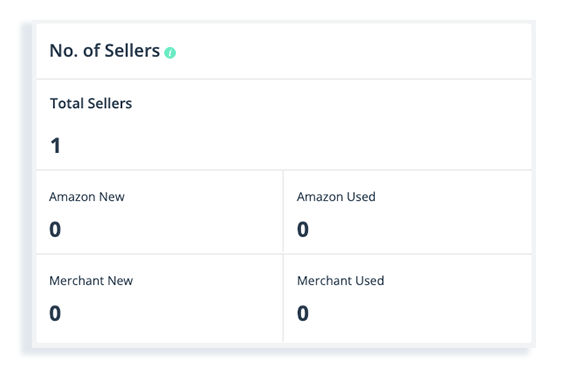
Task: Select the zero value under Merchant Used
Action: coord(303,313)
